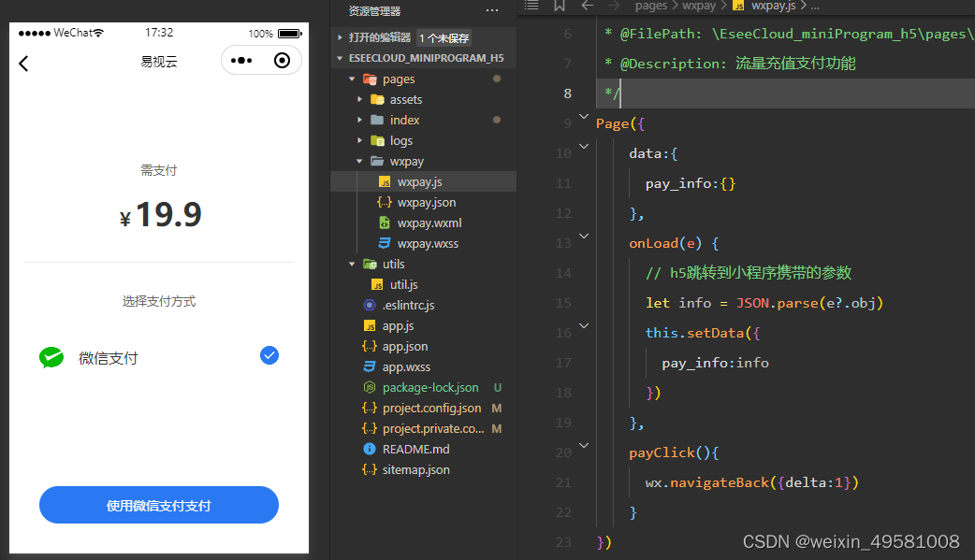Click the wxpay.wxss CSS icon

click(x=385, y=243)
